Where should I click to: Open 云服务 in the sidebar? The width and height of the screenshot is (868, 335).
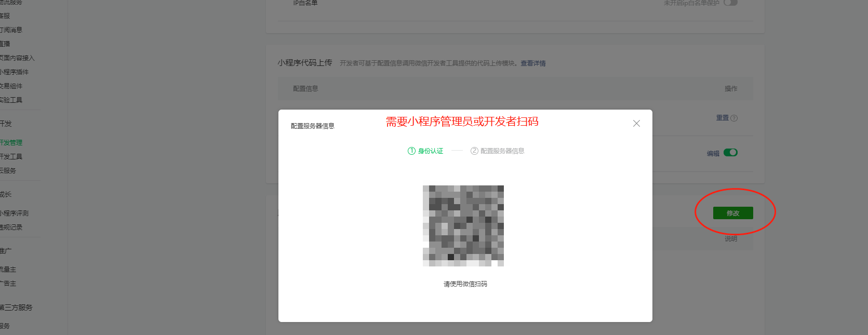pyautogui.click(x=8, y=171)
